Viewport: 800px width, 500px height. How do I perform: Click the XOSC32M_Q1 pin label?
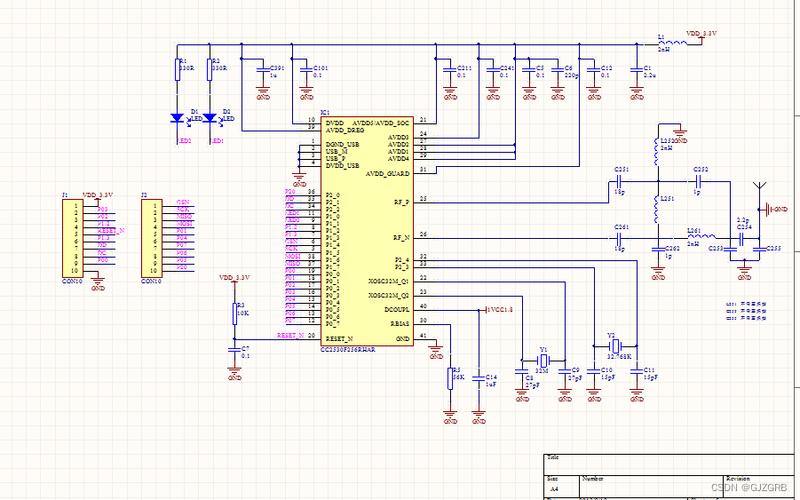pyautogui.click(x=389, y=281)
